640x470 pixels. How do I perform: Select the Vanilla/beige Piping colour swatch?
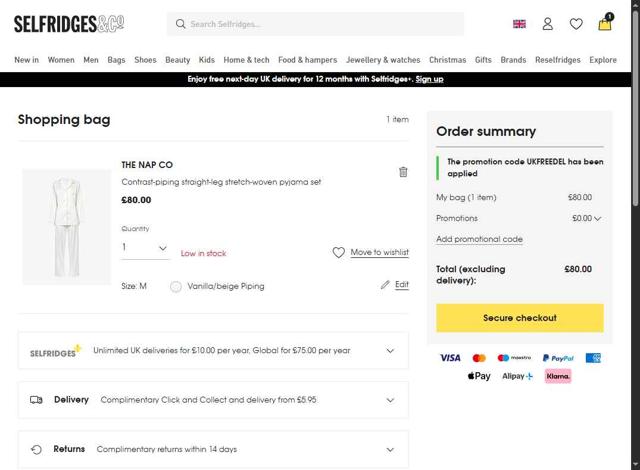pos(176,287)
